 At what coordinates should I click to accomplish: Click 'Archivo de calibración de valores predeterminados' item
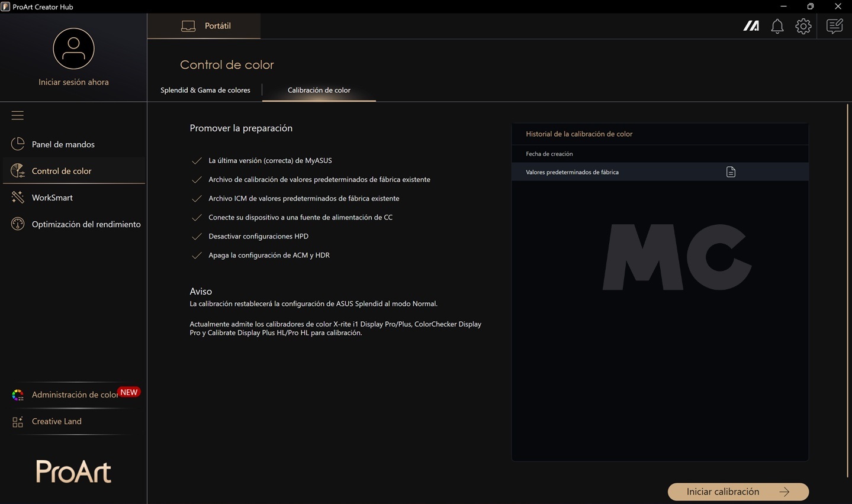(x=319, y=179)
